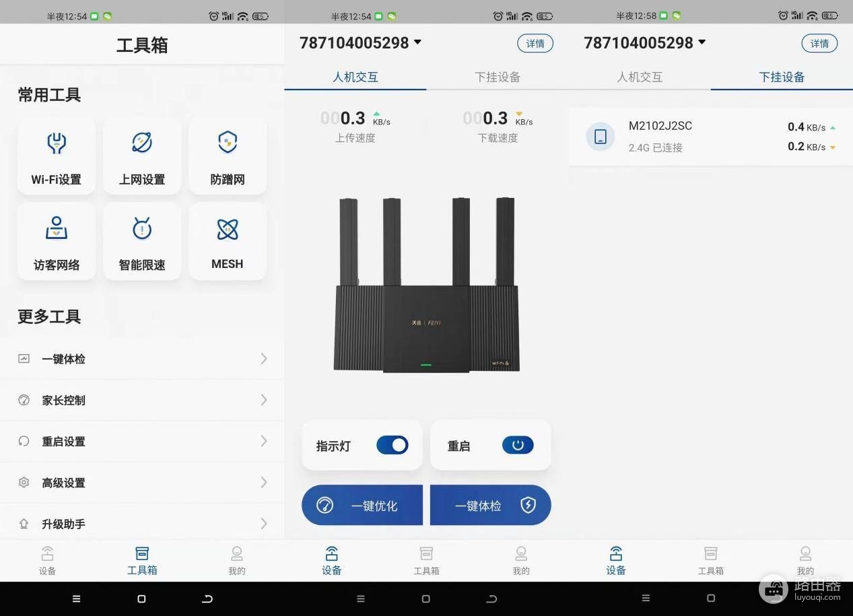Tap Android home button on left screen
Screen dimensions: 853x616
pos(141,598)
